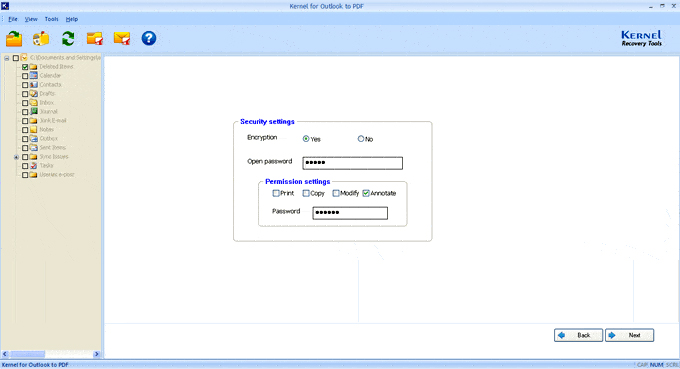Click the Journal folder icon in the tree
The height and width of the screenshot is (369, 680).
(33, 111)
